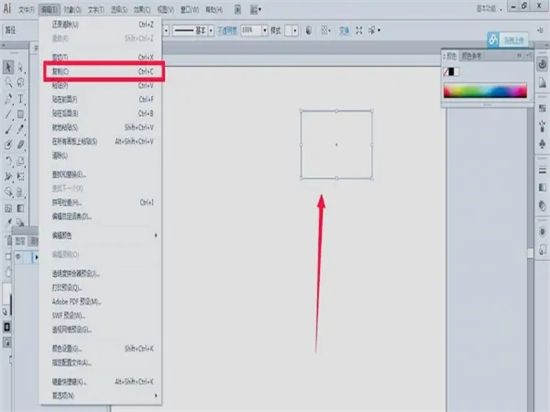Click the Paste (Ctrl+V) menu item
Screen dimensions: 550x412
103,86
